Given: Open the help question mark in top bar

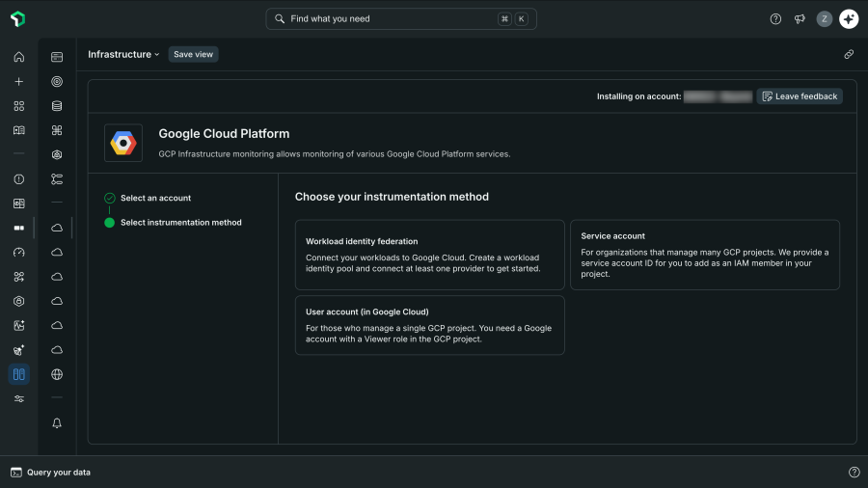Looking at the screenshot, I should pos(775,19).
